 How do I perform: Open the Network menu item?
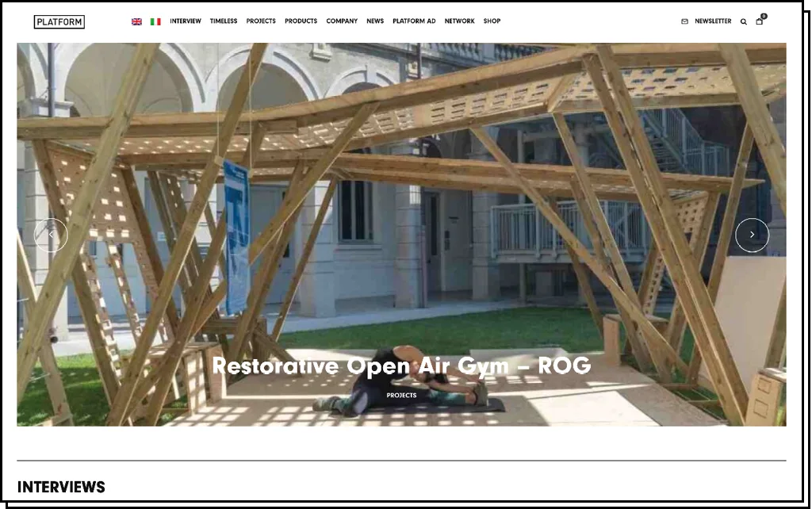pos(459,21)
